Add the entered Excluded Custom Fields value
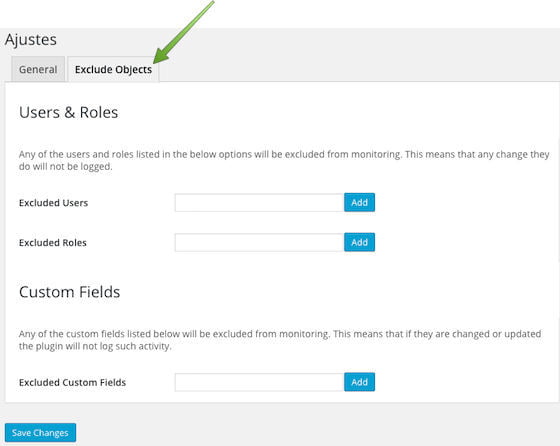The image size is (560, 446). 359,382
